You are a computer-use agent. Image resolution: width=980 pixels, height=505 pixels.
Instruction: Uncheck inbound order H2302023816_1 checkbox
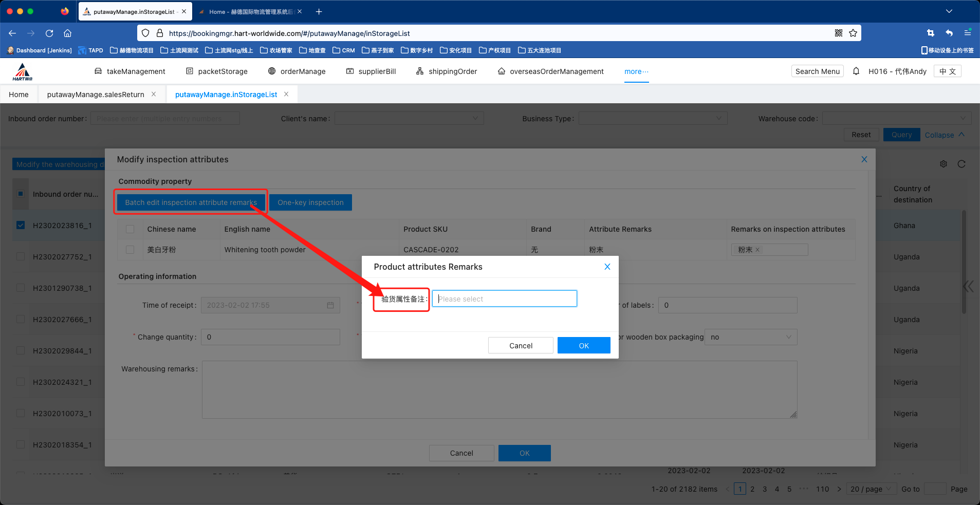[21, 226]
